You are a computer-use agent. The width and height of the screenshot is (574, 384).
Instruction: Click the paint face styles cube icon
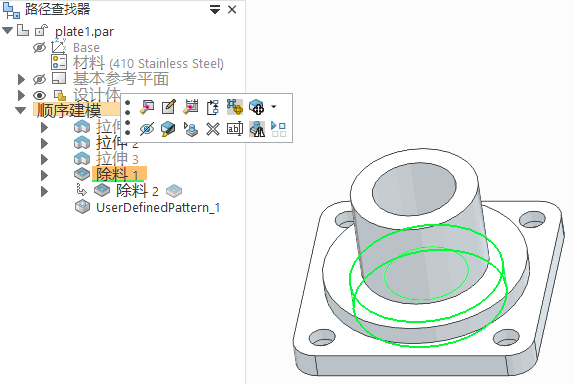(x=168, y=129)
